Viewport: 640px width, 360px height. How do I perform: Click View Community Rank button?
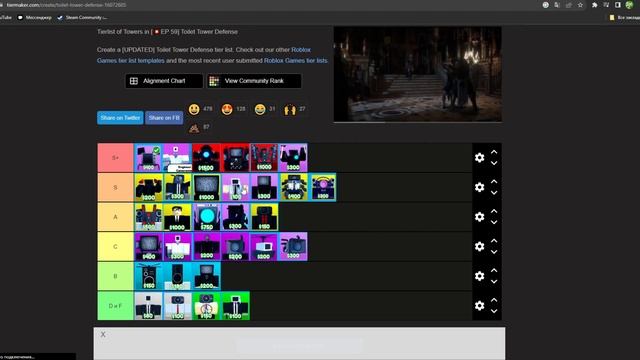point(254,81)
